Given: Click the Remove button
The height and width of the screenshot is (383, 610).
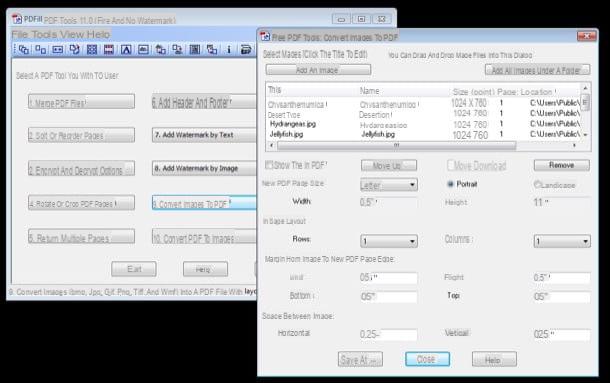Looking at the screenshot, I should tap(561, 165).
